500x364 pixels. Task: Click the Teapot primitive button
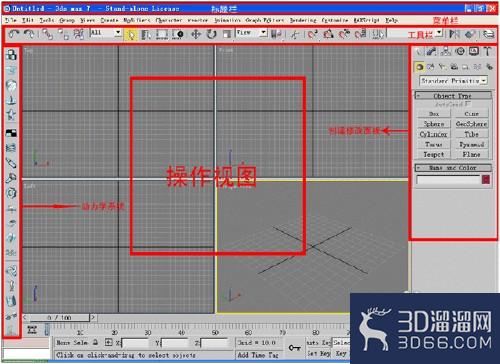pos(434,155)
